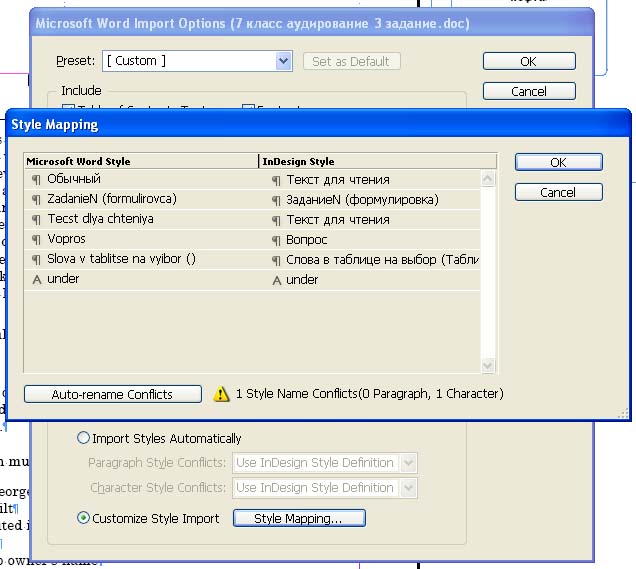Click the scroll down arrow in style list

[x=488, y=365]
